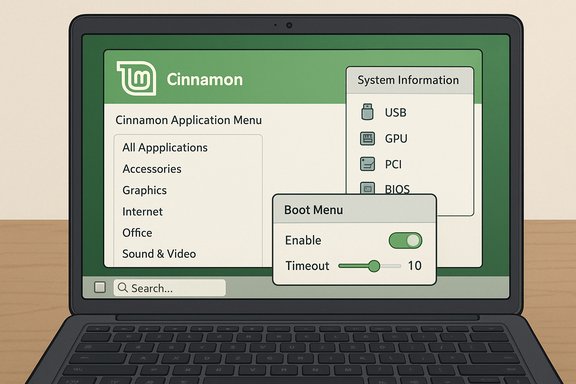Select the GPU chip icon
The image size is (576, 384).
(x=367, y=139)
